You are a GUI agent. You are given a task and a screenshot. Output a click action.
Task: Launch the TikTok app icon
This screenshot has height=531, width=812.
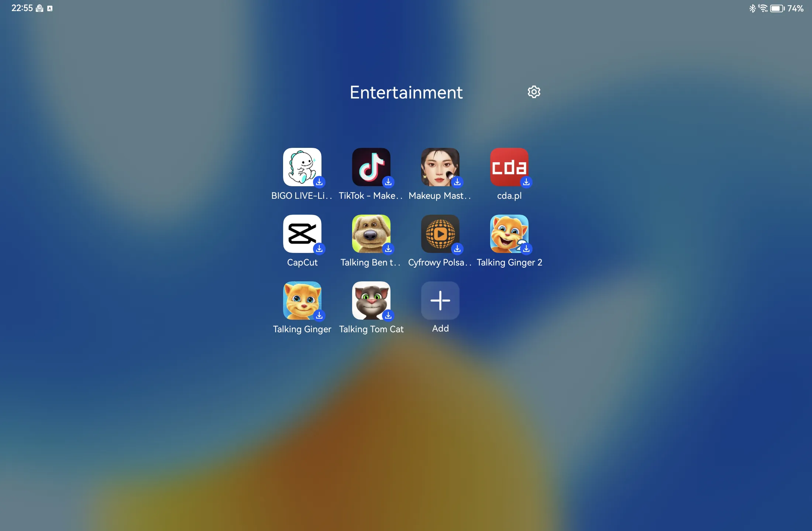(x=371, y=167)
